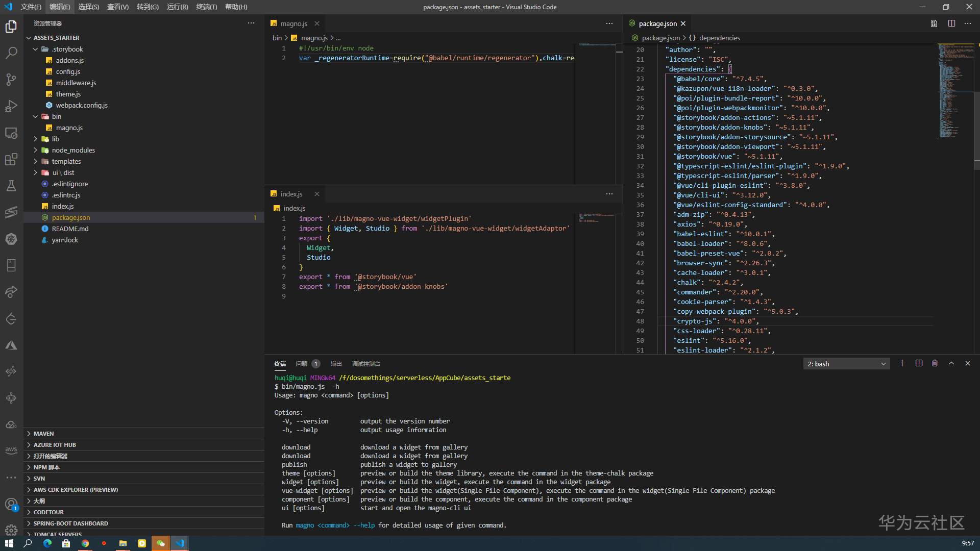Collapse the .storybook folder
This screenshot has height=551, width=980.
36,49
